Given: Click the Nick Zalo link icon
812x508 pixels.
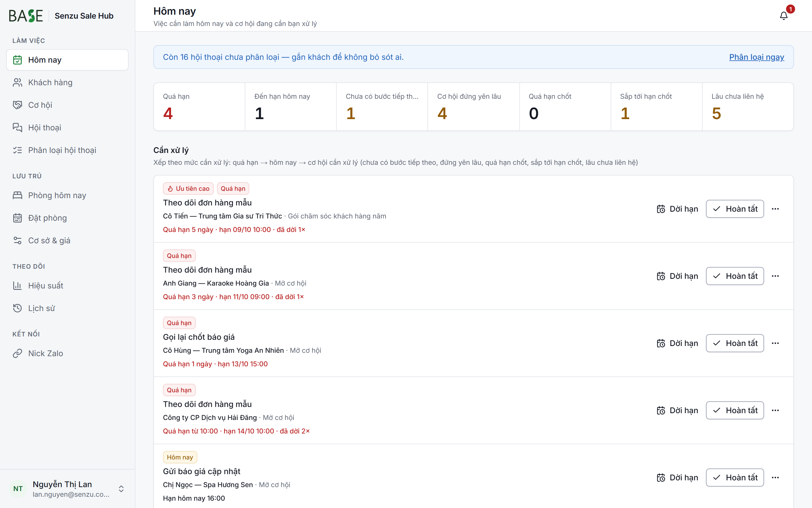Looking at the screenshot, I should pyautogui.click(x=17, y=353).
